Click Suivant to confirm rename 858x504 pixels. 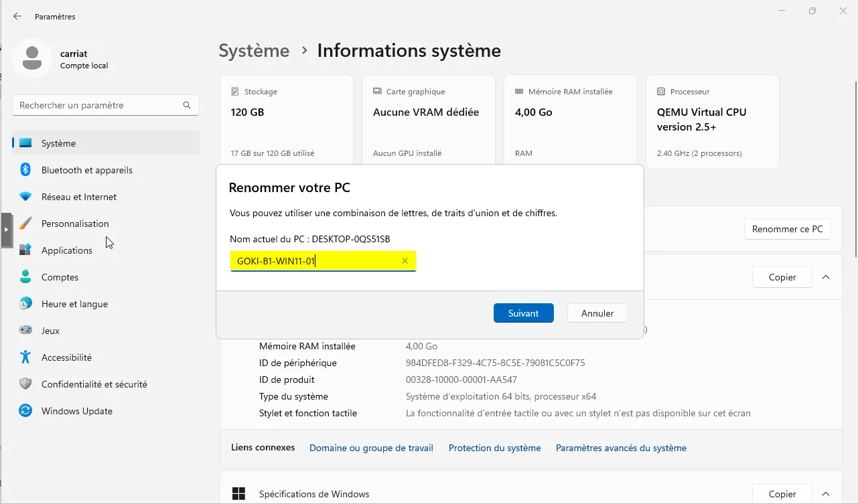tap(523, 313)
